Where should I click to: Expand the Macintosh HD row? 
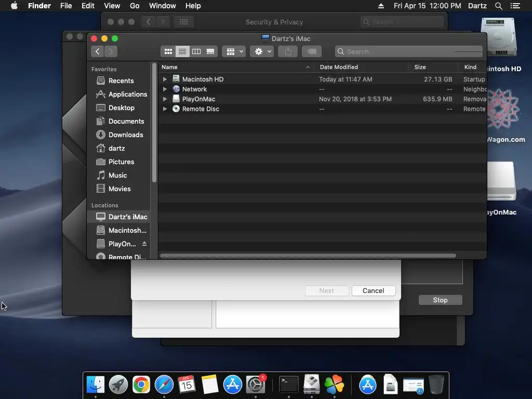pos(165,79)
